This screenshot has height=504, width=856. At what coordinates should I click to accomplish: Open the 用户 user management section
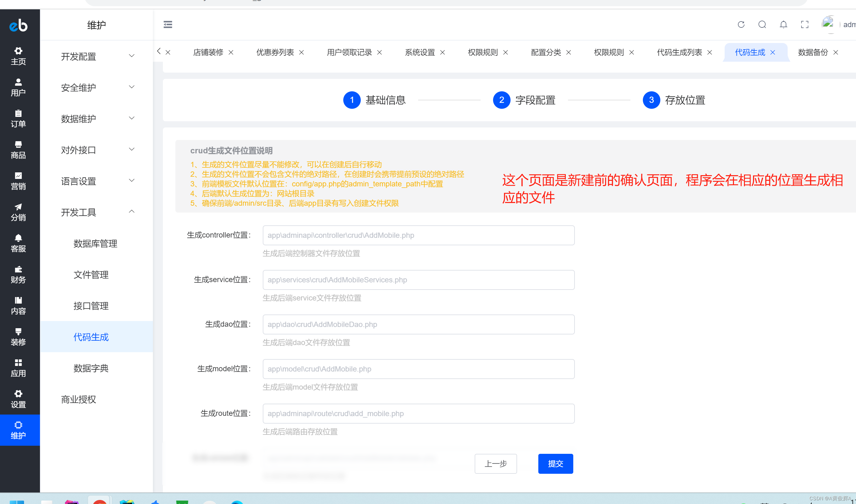(x=18, y=87)
